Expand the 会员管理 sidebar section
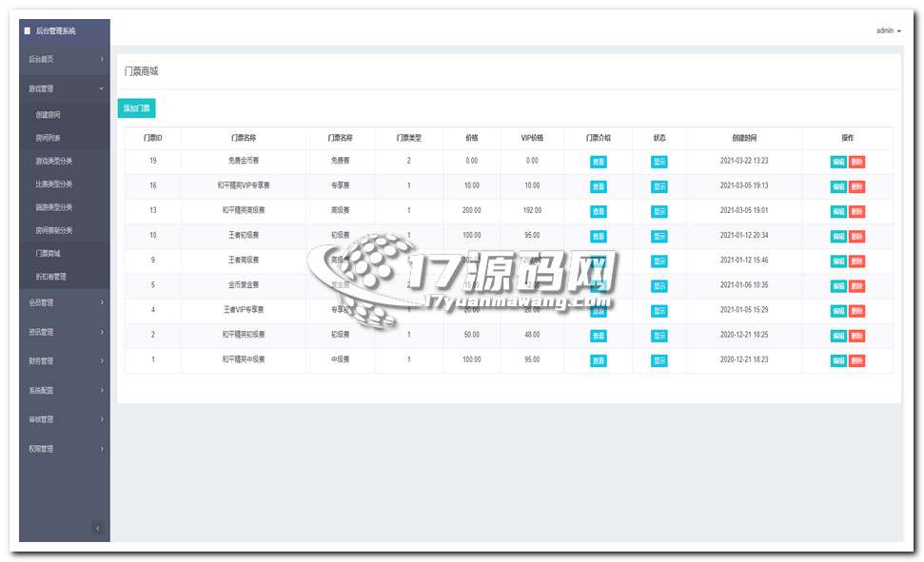This screenshot has height=562, width=924. point(64,303)
